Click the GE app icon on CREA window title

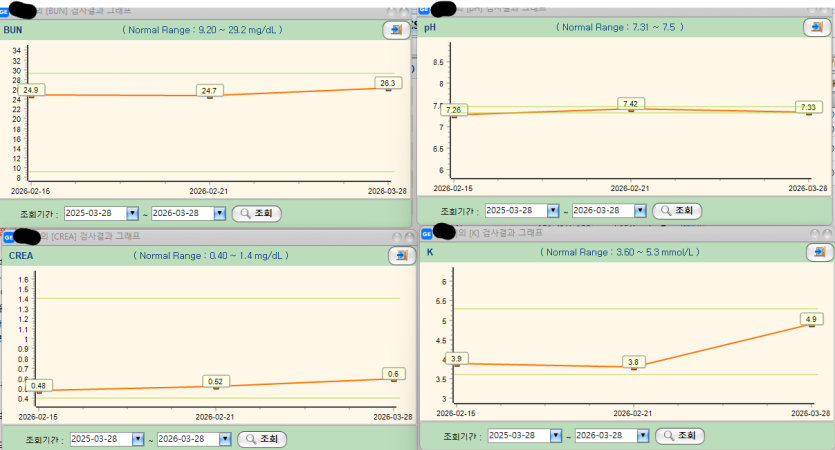coord(8,237)
